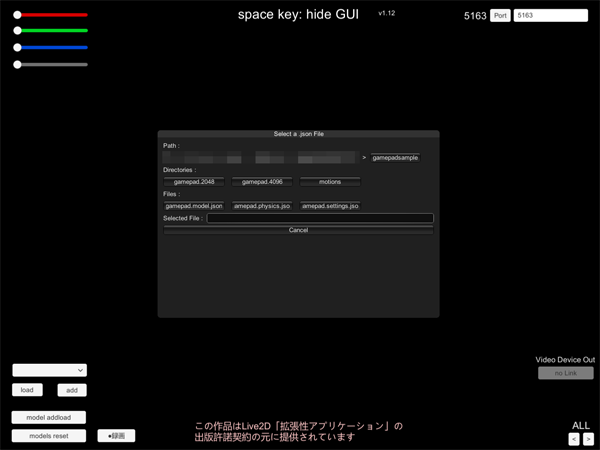
Task: Start recording with the ●録画 button
Action: pos(116,436)
